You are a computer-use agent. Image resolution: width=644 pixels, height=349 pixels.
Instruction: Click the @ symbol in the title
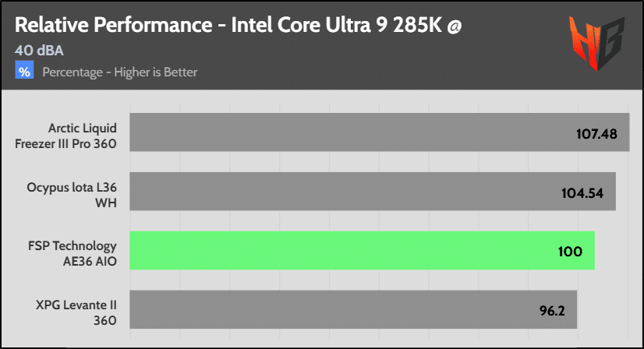tap(455, 26)
